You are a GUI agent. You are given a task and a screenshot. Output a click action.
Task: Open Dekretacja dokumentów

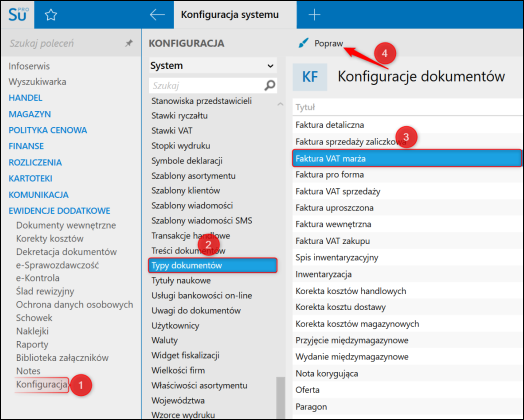67,252
